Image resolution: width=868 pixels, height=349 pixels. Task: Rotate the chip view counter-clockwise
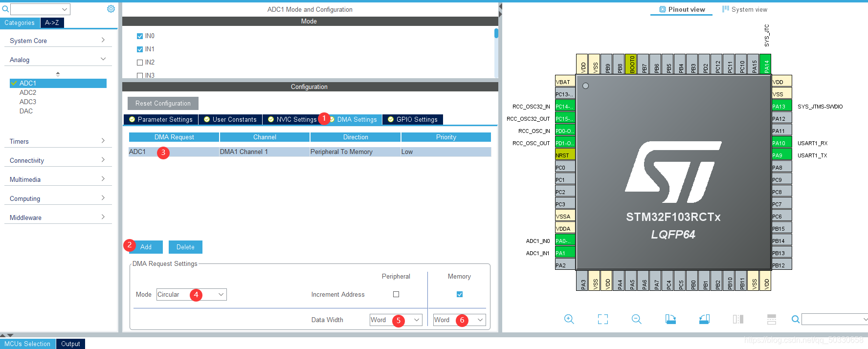click(x=704, y=319)
